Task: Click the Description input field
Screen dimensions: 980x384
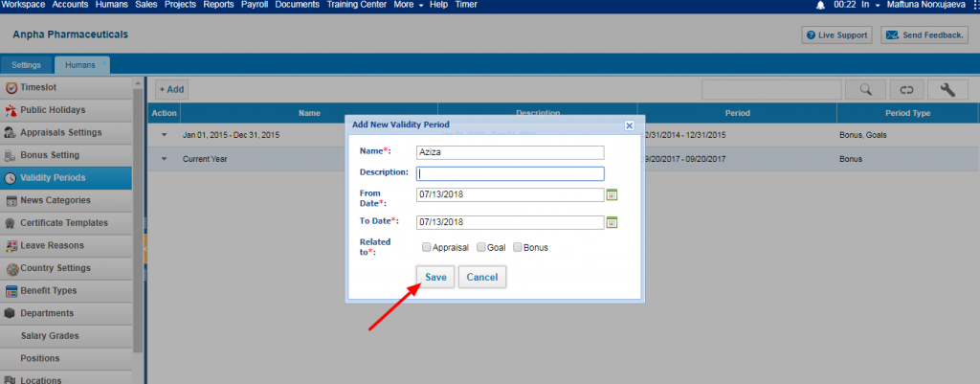Action: click(510, 174)
